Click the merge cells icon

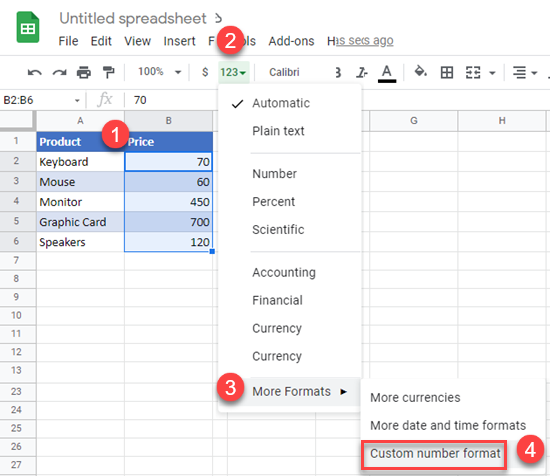pyautogui.click(x=473, y=73)
